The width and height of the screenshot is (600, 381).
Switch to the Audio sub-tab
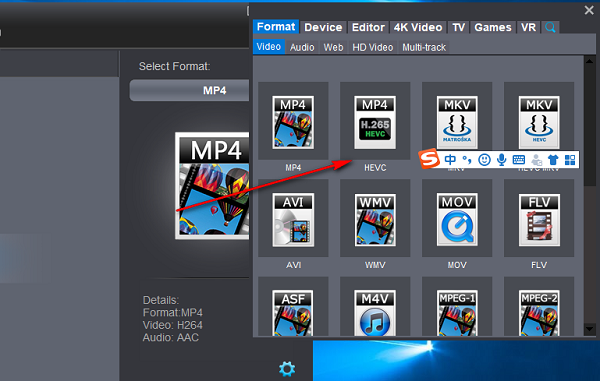[x=302, y=47]
